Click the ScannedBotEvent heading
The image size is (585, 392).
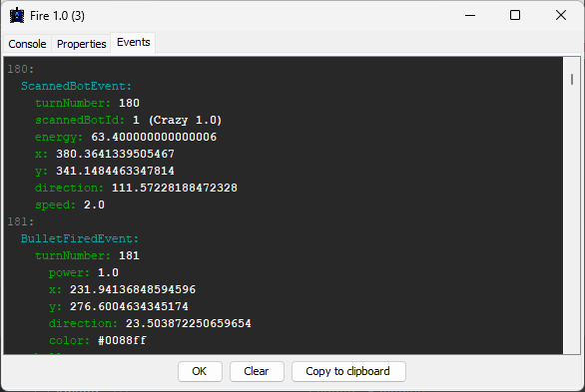(x=76, y=86)
